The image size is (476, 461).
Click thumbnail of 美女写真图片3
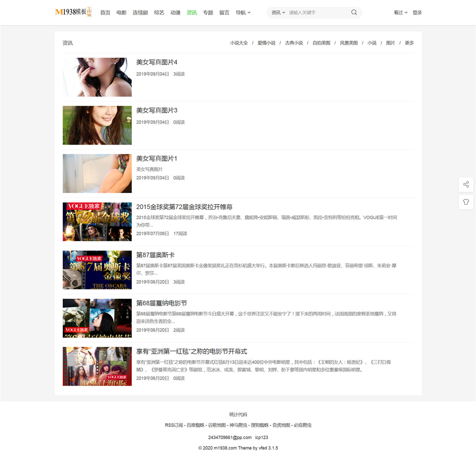(x=97, y=125)
